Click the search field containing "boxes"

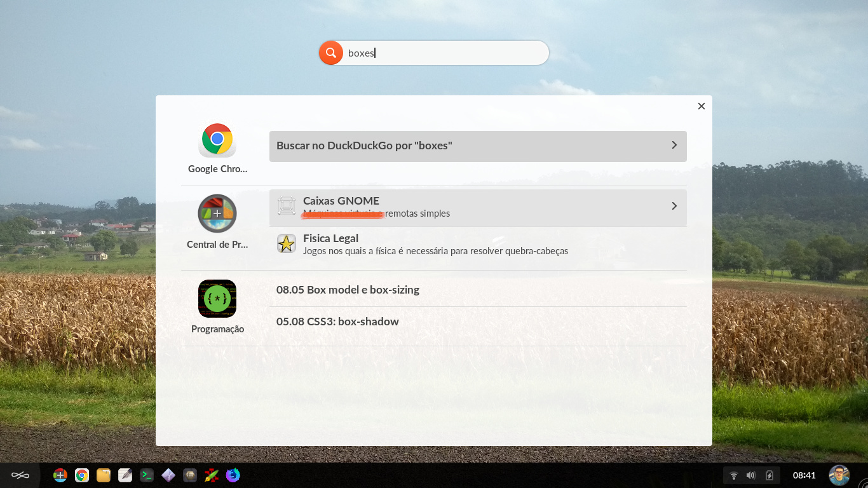[x=434, y=53]
